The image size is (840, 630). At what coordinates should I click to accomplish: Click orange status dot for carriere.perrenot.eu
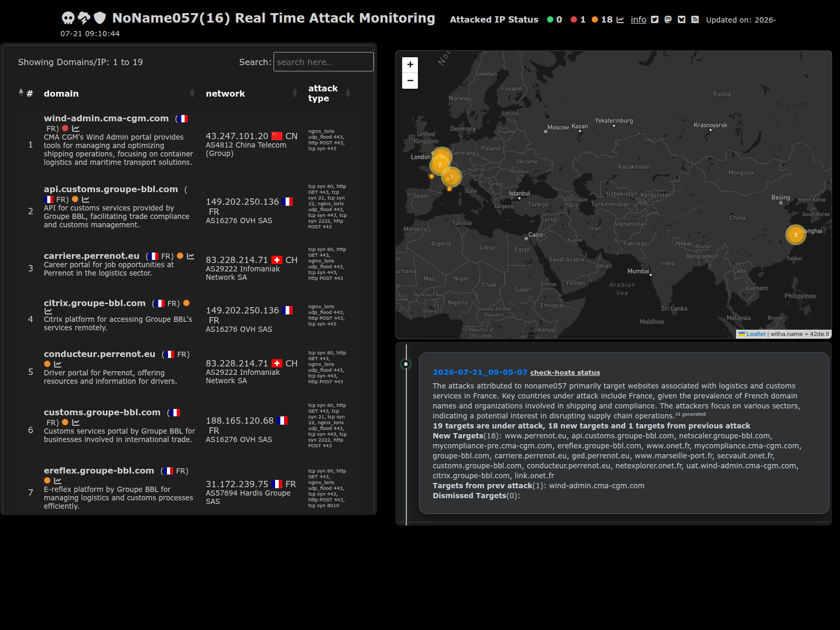[180, 256]
